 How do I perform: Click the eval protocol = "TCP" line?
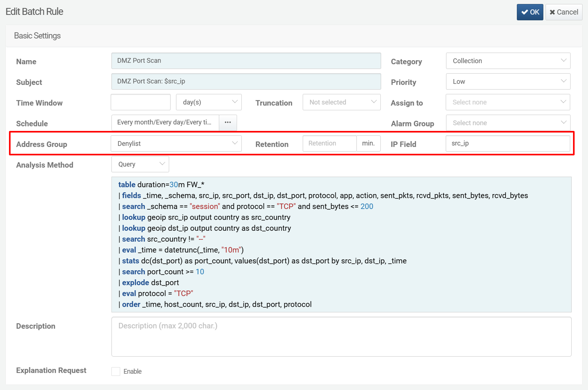(x=156, y=294)
